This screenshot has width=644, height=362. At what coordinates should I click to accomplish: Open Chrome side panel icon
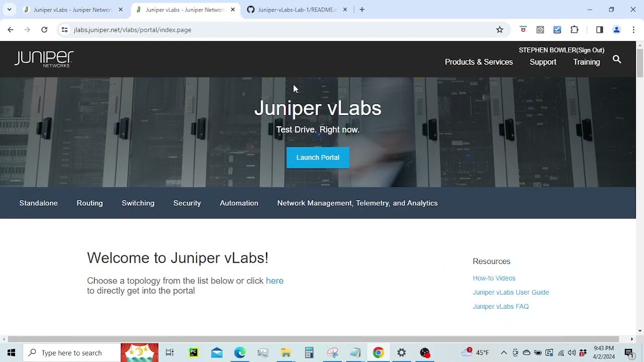599,30
